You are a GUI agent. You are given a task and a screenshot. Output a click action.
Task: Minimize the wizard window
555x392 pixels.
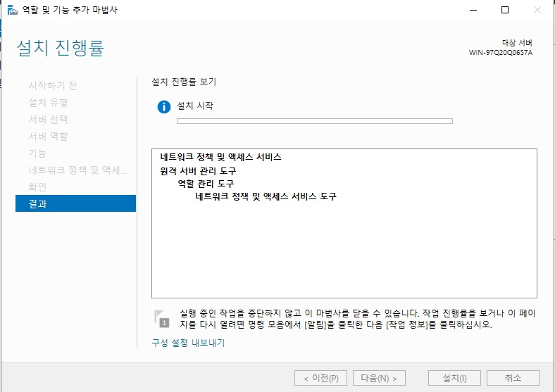473,11
